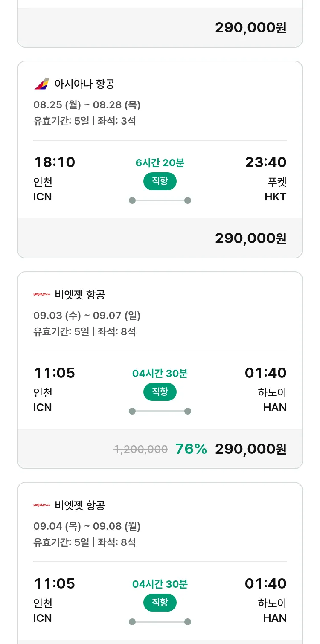Select the 아시아나 항공 airline name
The image size is (320, 644).
(x=84, y=84)
